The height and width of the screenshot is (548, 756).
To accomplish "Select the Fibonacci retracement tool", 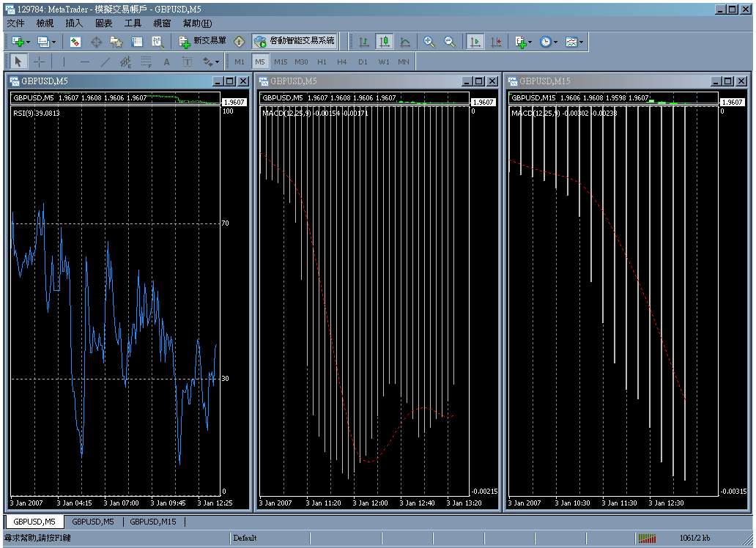I will pyautogui.click(x=146, y=62).
